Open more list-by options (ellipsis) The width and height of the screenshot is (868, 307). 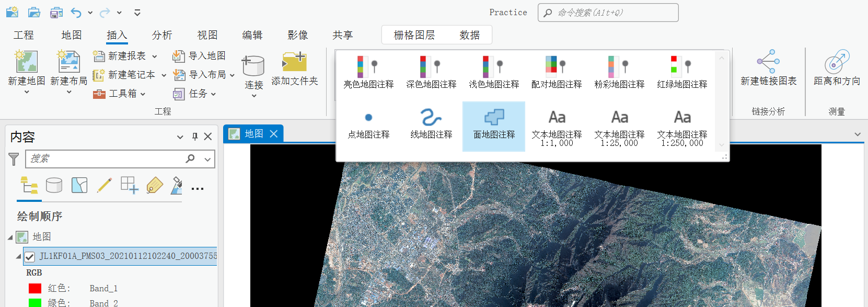(198, 189)
